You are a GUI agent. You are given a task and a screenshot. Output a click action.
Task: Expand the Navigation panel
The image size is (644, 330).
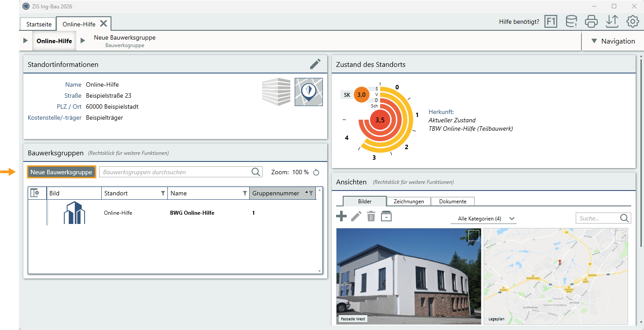pos(613,41)
